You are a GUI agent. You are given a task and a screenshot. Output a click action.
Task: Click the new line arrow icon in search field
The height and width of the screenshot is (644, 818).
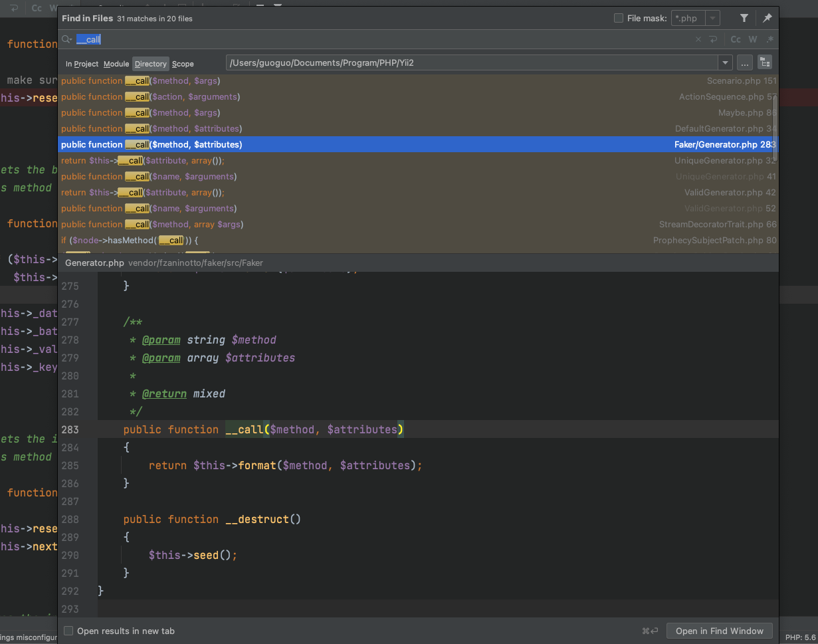click(713, 40)
